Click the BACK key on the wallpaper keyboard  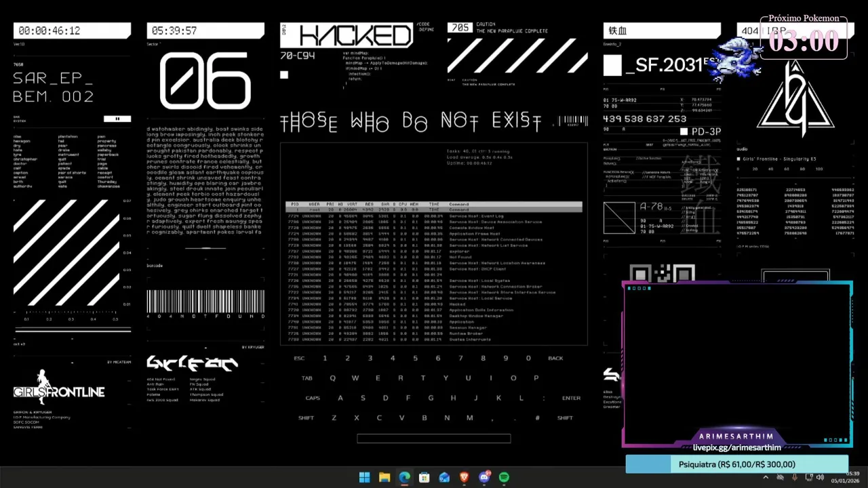tap(555, 358)
